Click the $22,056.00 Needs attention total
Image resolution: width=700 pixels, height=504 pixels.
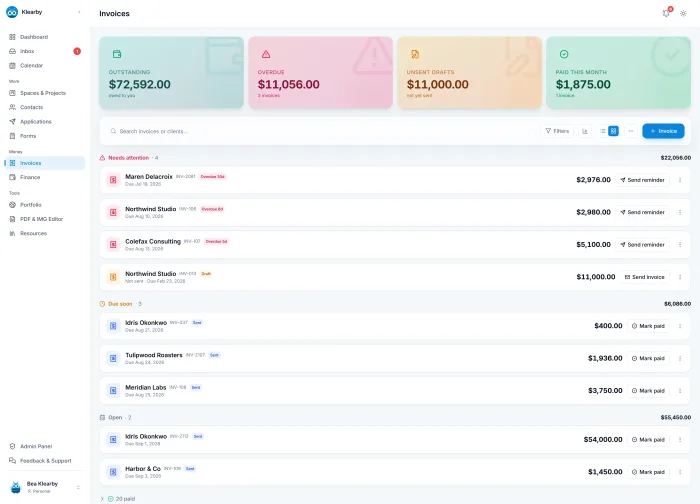point(675,158)
